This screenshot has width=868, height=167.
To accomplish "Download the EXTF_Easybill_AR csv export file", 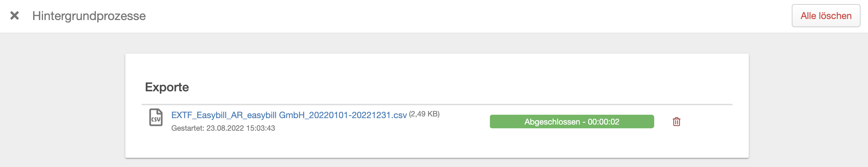I will pyautogui.click(x=289, y=115).
